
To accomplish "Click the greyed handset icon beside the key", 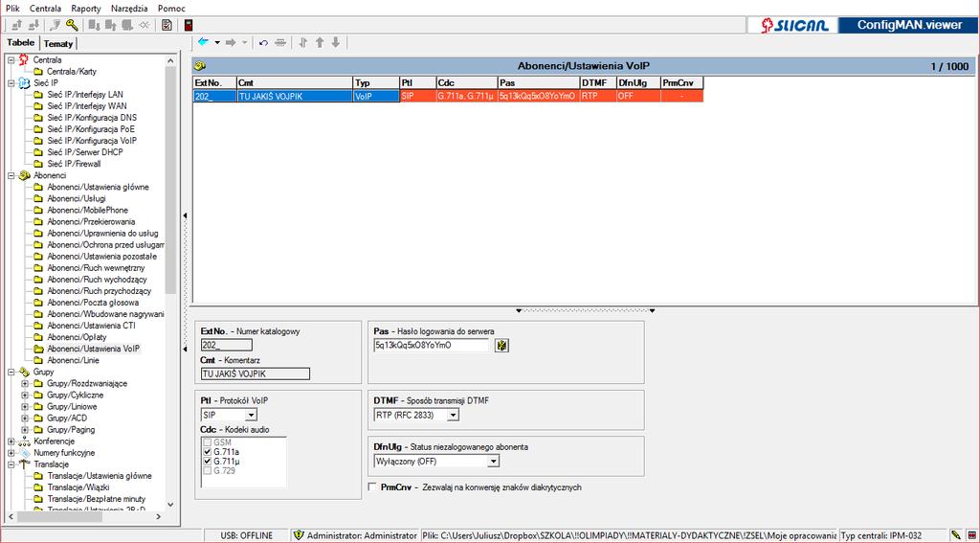I will click(x=55, y=25).
